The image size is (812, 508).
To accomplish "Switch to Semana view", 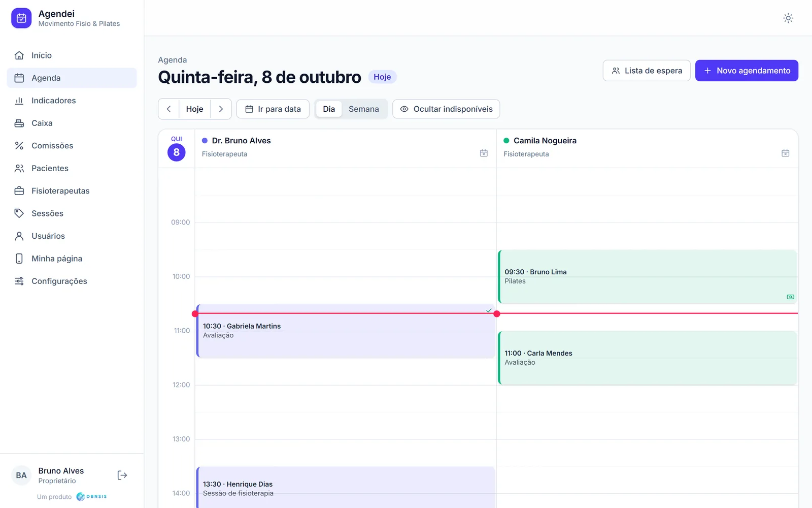I will 364,109.
